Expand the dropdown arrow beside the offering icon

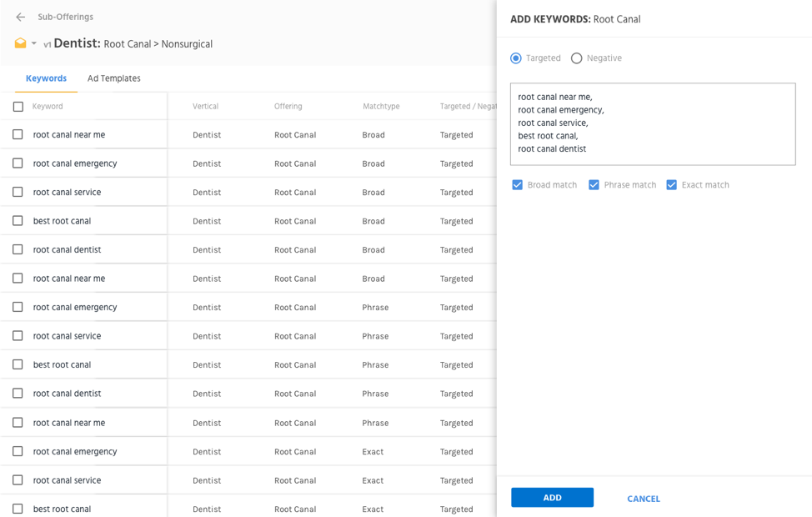click(34, 43)
